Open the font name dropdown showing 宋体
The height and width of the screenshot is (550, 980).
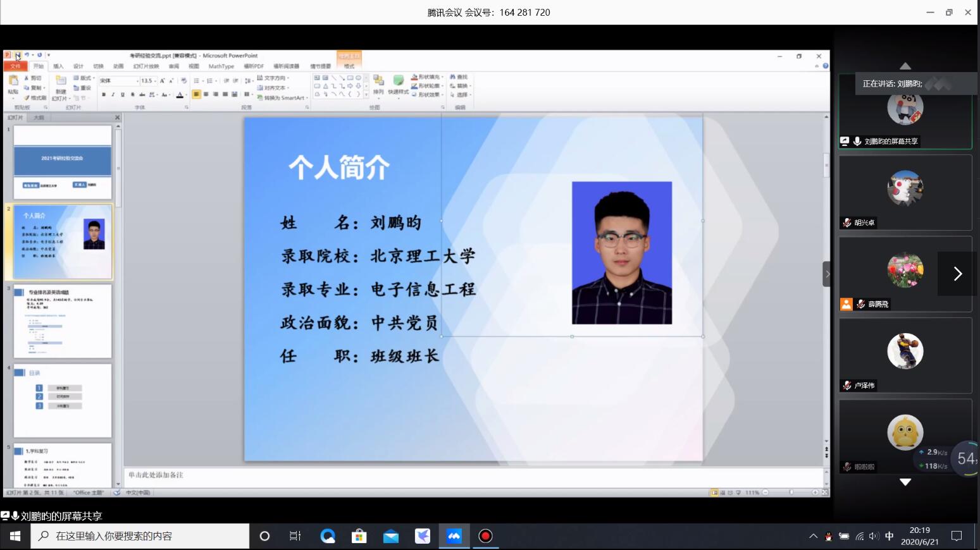119,81
